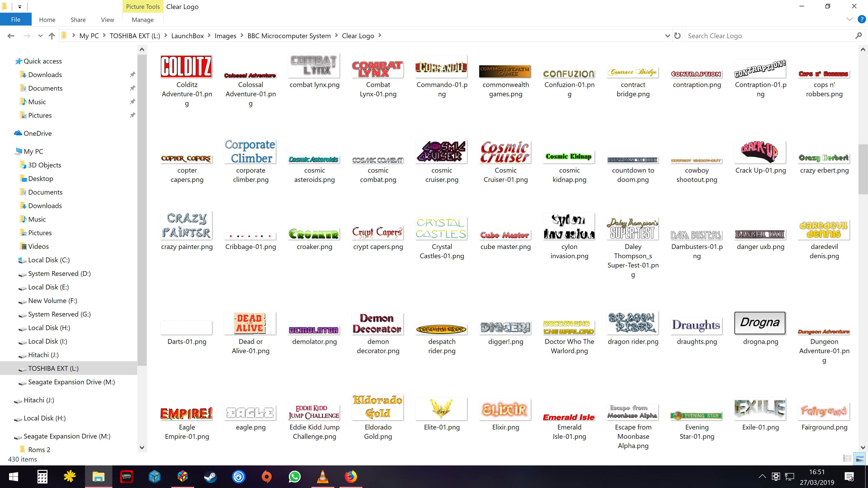Unpin Documents using its pin icon
Screen dimensions: 868x488
(x=132, y=88)
